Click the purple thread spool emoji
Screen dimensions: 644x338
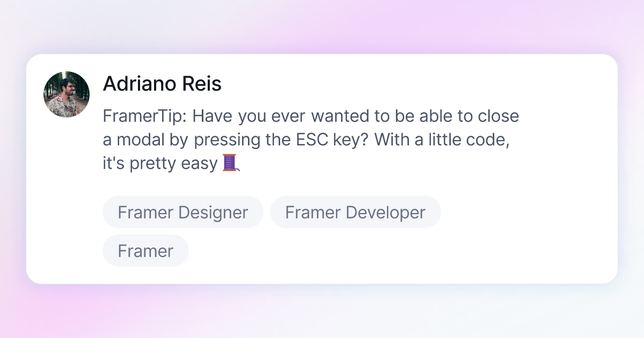(231, 163)
